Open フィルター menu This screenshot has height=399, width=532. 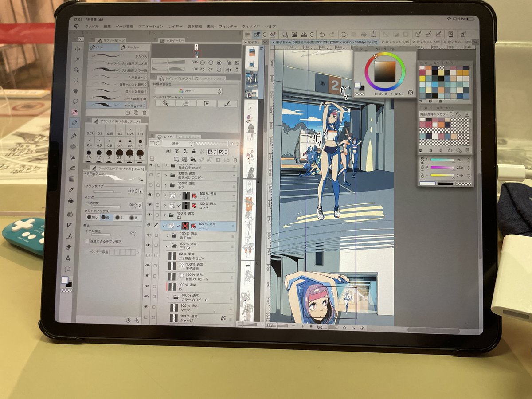[x=228, y=27]
